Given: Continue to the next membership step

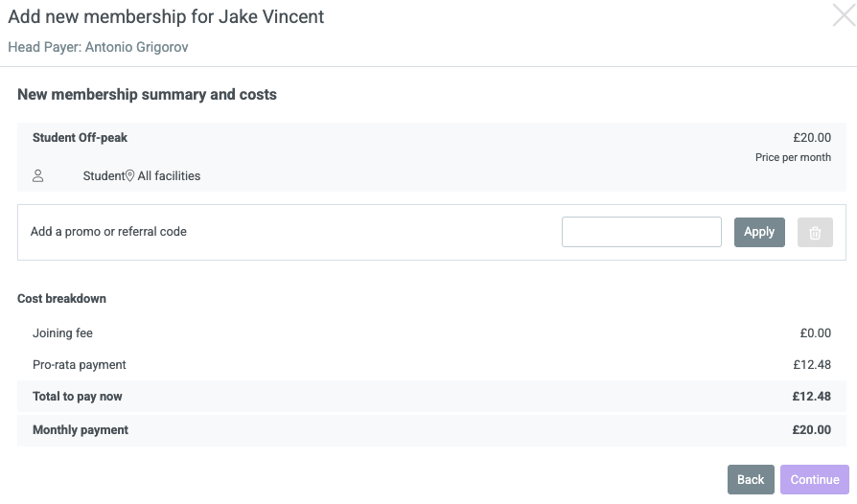Looking at the screenshot, I should (815, 479).
